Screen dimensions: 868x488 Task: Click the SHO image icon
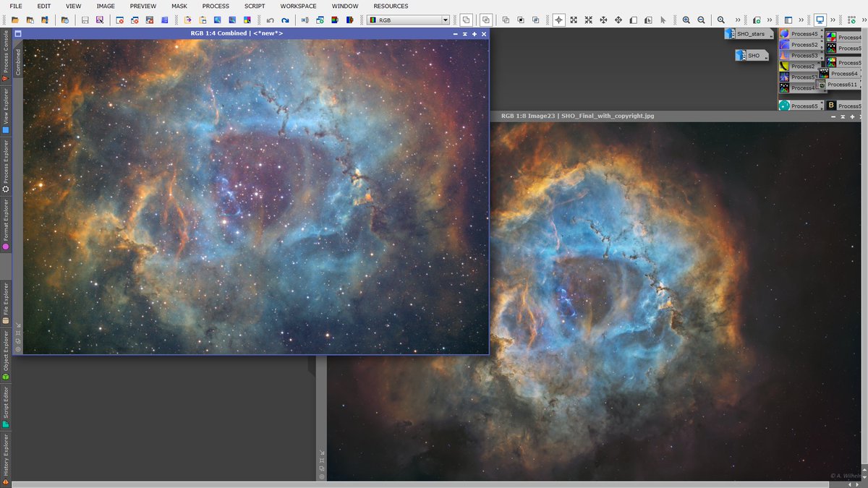pos(752,56)
